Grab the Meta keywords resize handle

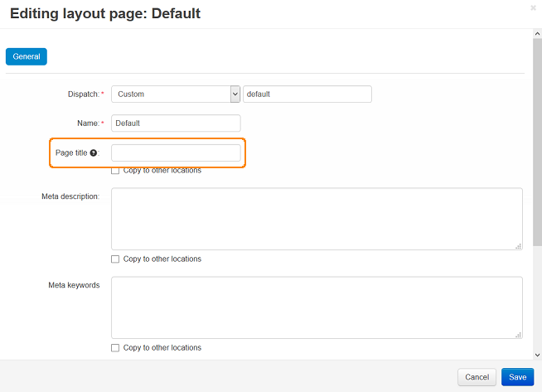pos(518,335)
